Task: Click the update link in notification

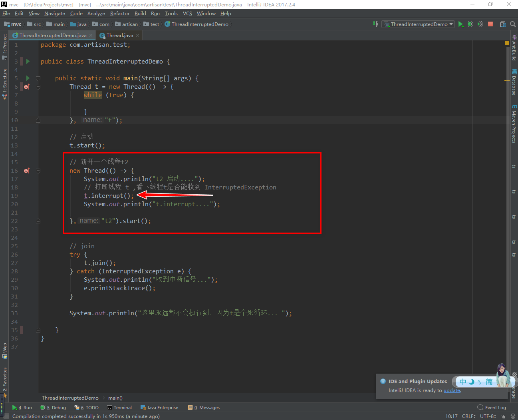Action: (x=452, y=390)
